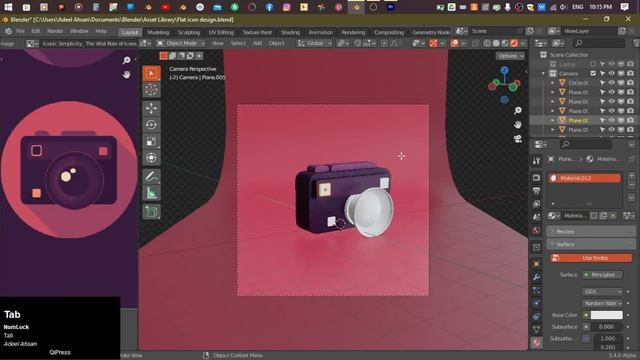Select the 3D Cursor tool

coord(151,90)
